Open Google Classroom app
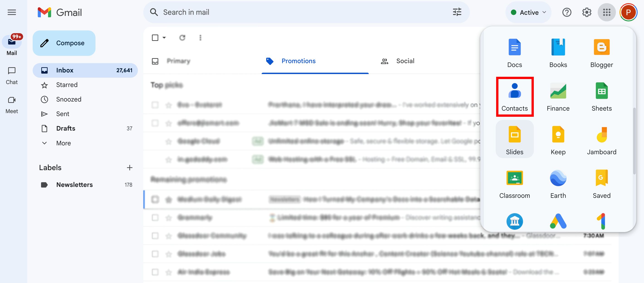Image resolution: width=644 pixels, height=283 pixels. tap(515, 184)
